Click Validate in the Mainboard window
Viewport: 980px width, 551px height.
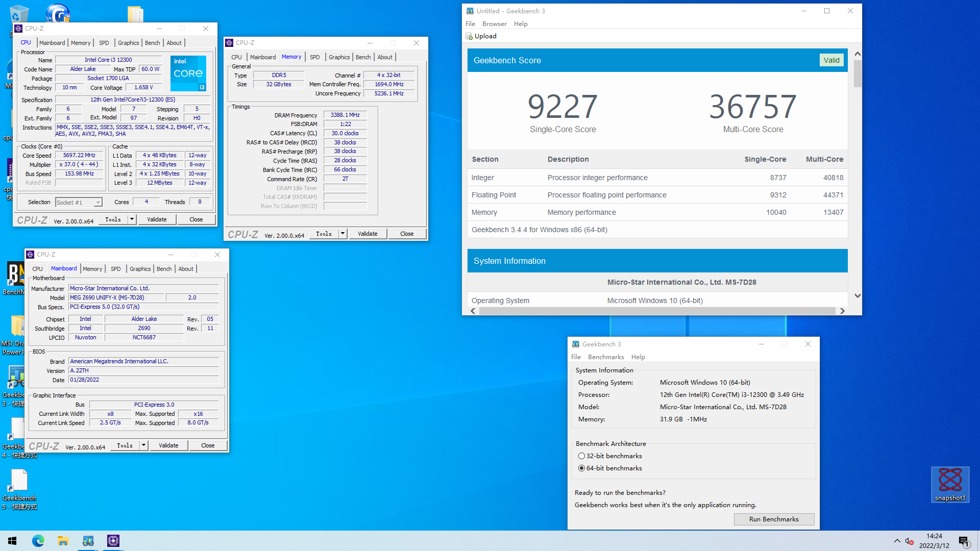[168, 445]
